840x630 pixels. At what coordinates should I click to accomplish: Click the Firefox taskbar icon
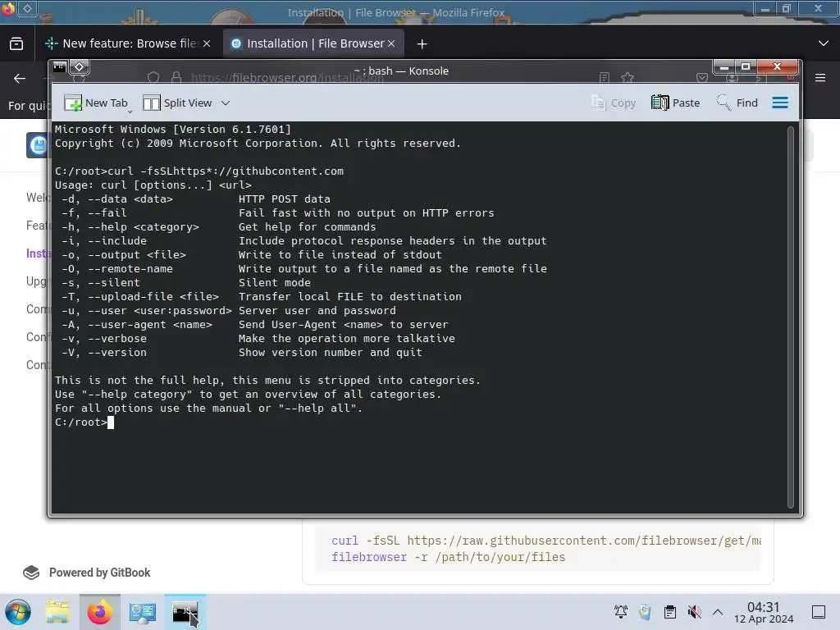99,612
